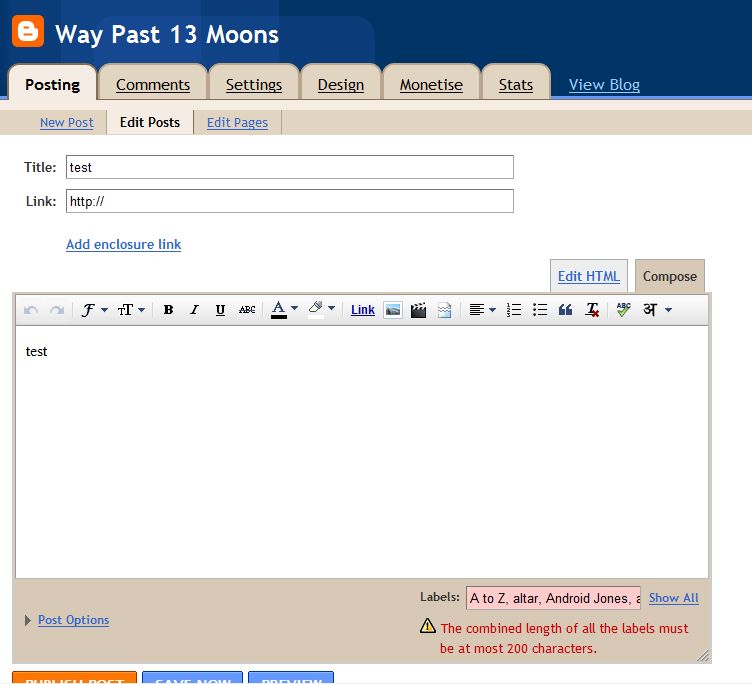The width and height of the screenshot is (752, 684).
Task: Click the Publish Post orange button
Action: [x=74, y=678]
